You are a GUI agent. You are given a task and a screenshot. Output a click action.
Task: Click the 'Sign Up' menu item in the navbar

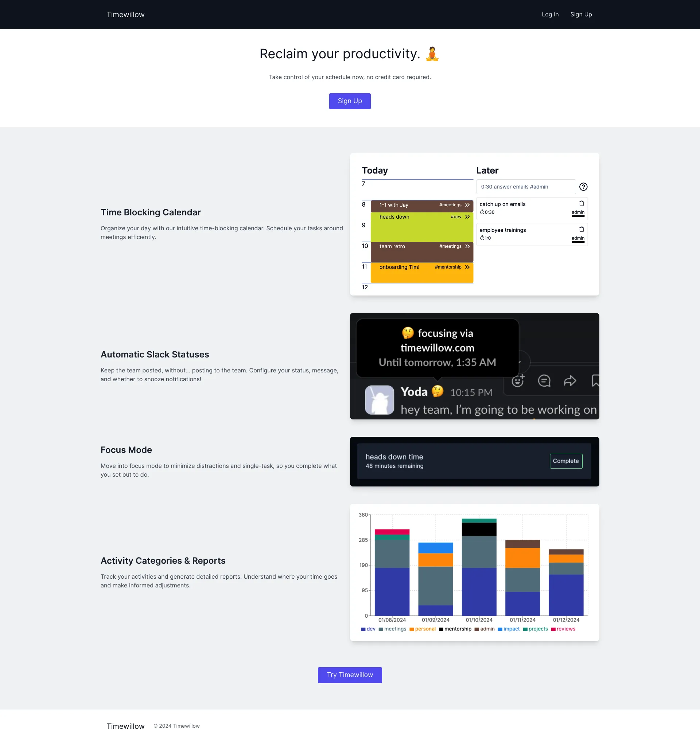(x=581, y=15)
